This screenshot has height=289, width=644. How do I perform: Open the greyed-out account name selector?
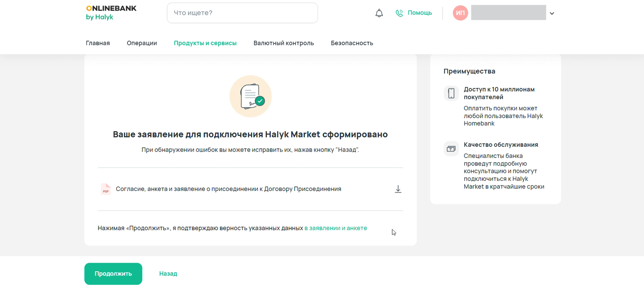tap(508, 13)
